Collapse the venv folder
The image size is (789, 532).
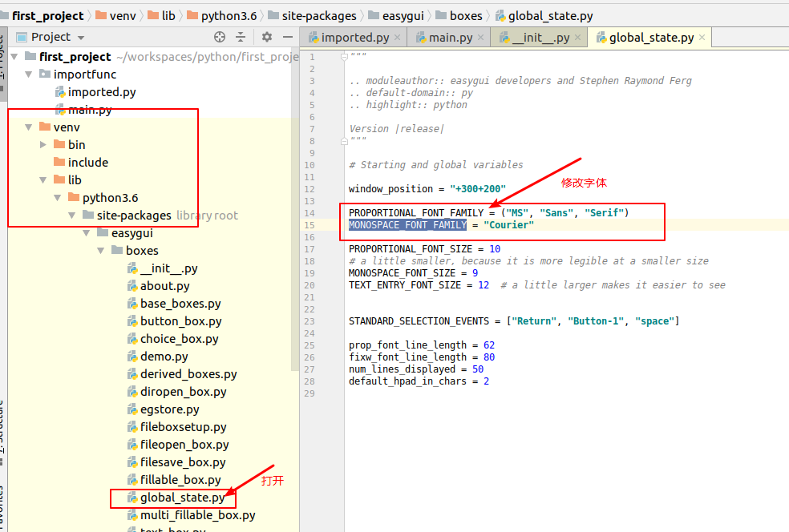click(29, 127)
